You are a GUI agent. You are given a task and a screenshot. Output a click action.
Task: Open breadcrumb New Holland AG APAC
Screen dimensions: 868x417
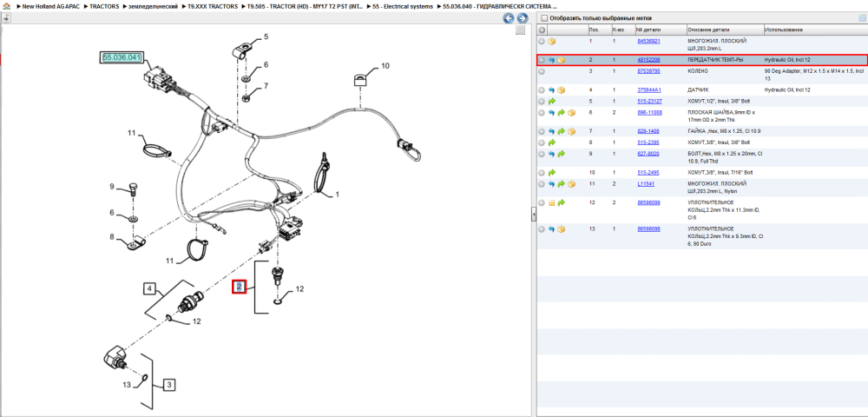click(50, 6)
